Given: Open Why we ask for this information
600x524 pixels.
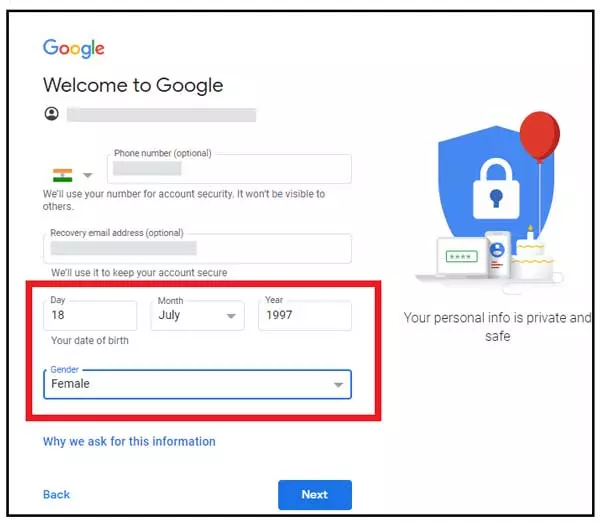Looking at the screenshot, I should coord(129,441).
